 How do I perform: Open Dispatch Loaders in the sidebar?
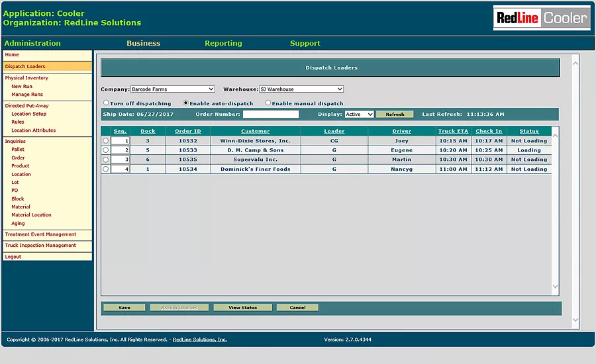25,66
